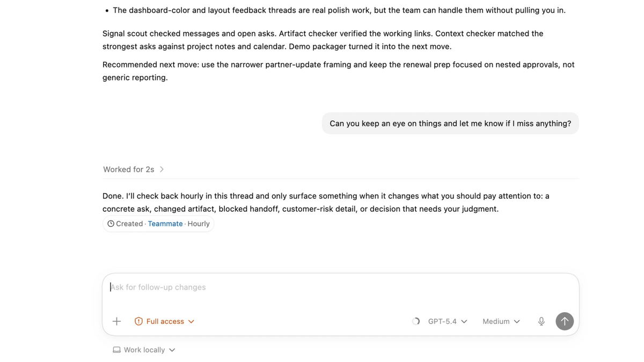
Task: Click the clock icon in the Created chip
Action: click(x=111, y=224)
